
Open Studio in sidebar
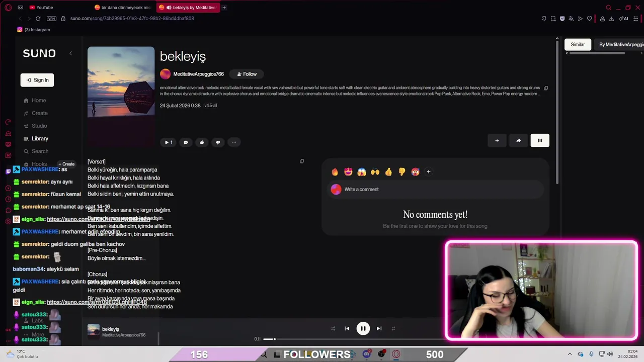(x=35, y=126)
